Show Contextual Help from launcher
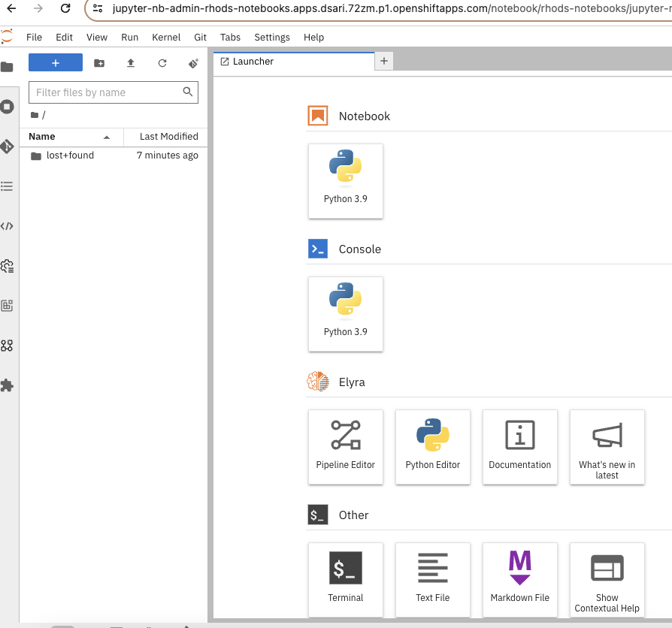The image size is (672, 628). 607,579
